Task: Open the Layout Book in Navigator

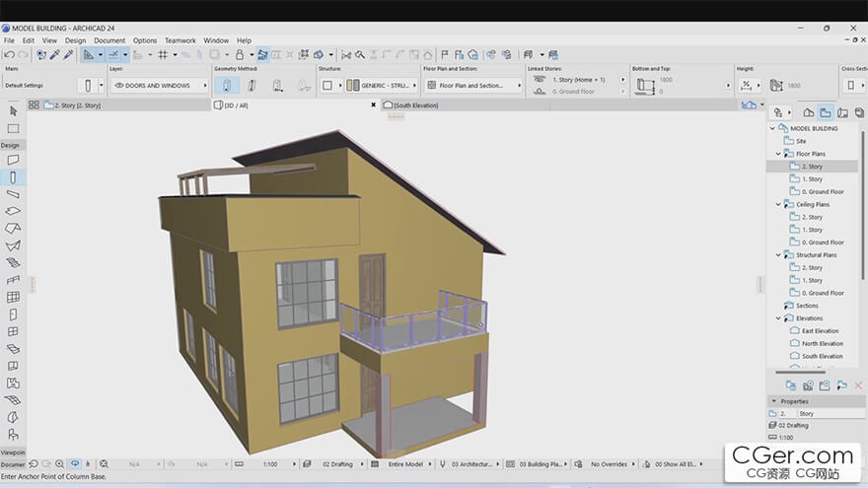Action: (x=842, y=112)
